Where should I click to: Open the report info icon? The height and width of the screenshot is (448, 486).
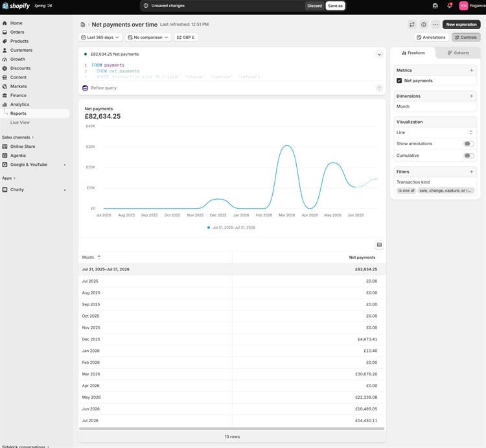tap(424, 25)
